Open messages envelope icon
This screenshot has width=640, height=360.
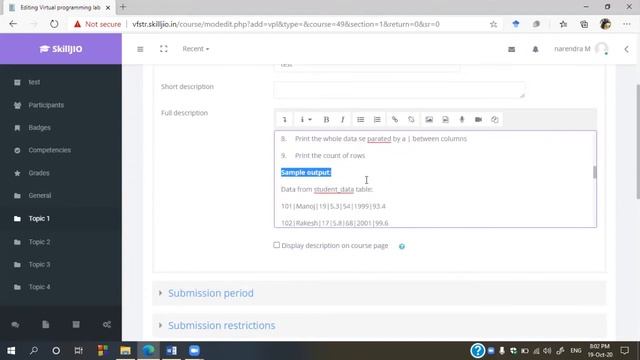tap(511, 49)
